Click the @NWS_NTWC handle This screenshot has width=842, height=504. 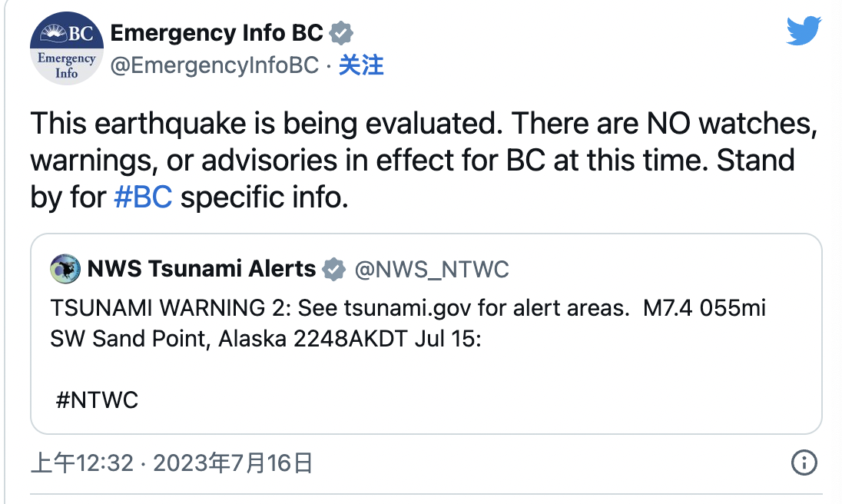click(x=432, y=270)
